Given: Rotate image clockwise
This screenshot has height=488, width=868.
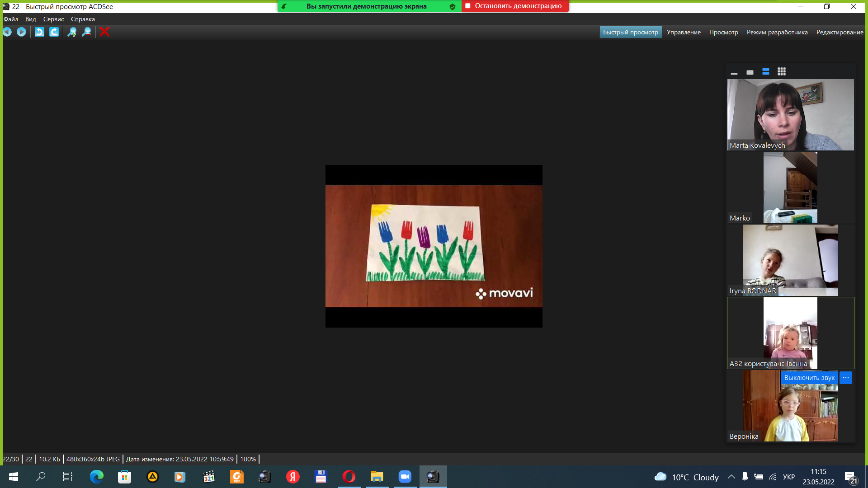Looking at the screenshot, I should [54, 32].
